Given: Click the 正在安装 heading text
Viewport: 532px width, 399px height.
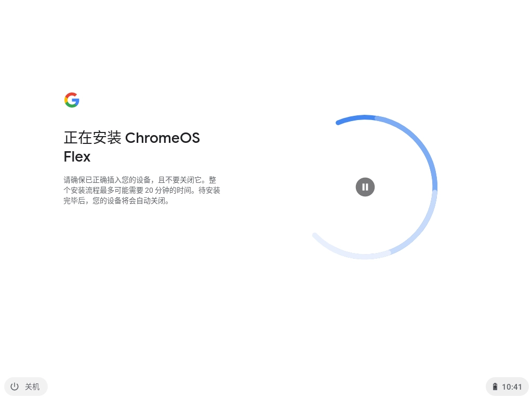Looking at the screenshot, I should 92,138.
